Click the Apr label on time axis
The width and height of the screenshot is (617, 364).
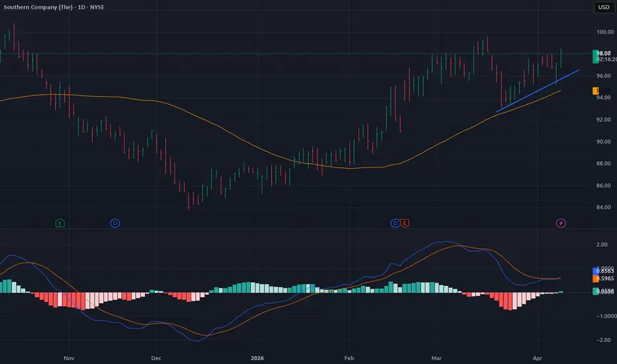(537, 358)
